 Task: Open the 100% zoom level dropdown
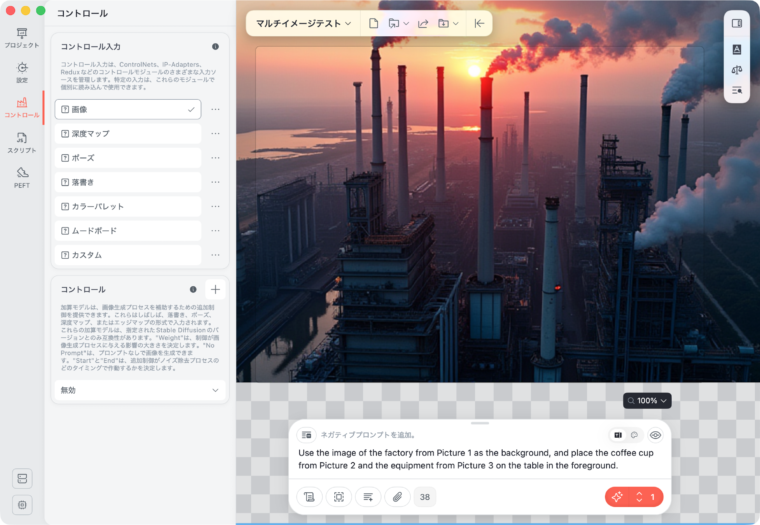pyautogui.click(x=647, y=400)
